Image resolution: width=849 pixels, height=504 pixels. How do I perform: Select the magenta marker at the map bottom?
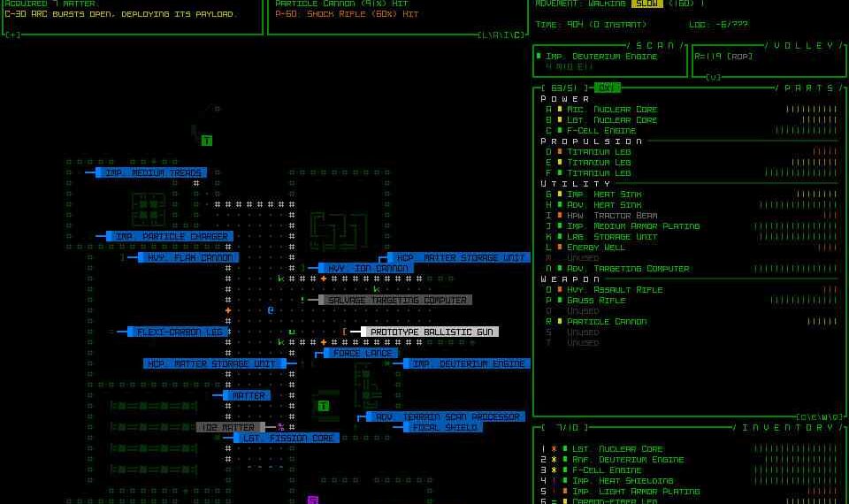coord(312,500)
